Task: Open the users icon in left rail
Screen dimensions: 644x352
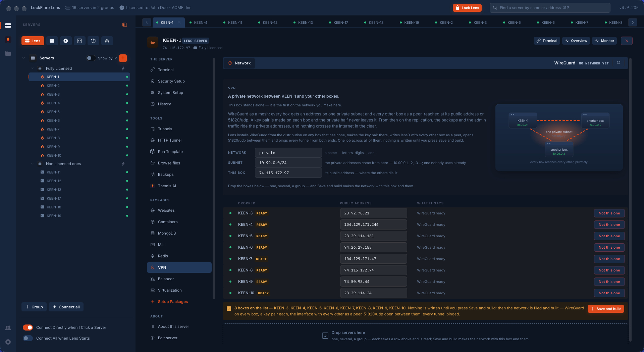Action: coord(8,328)
